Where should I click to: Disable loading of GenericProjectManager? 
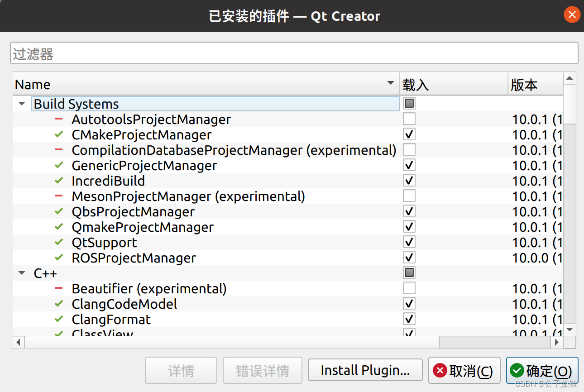[409, 165]
